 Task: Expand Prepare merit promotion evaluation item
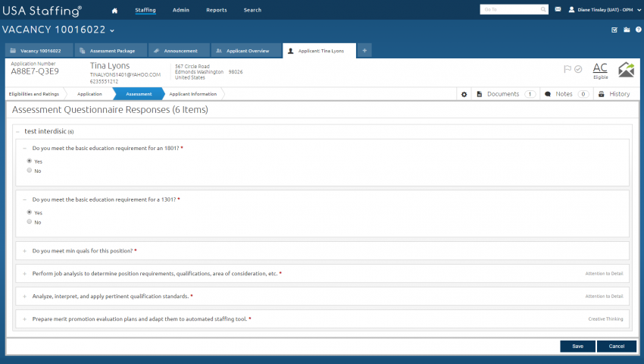click(25, 318)
